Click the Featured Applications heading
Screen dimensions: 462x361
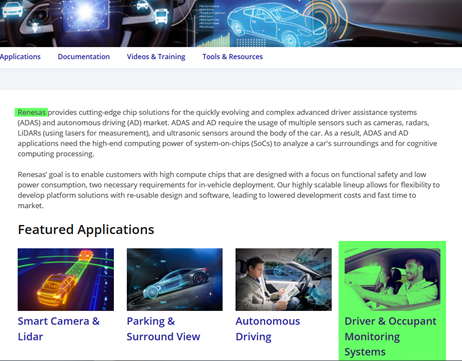click(x=86, y=230)
